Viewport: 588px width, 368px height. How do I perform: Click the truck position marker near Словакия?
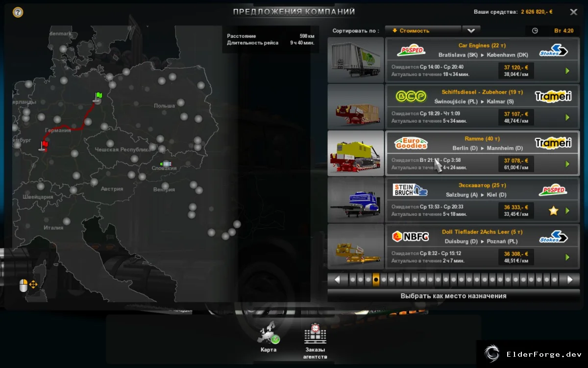[166, 163]
